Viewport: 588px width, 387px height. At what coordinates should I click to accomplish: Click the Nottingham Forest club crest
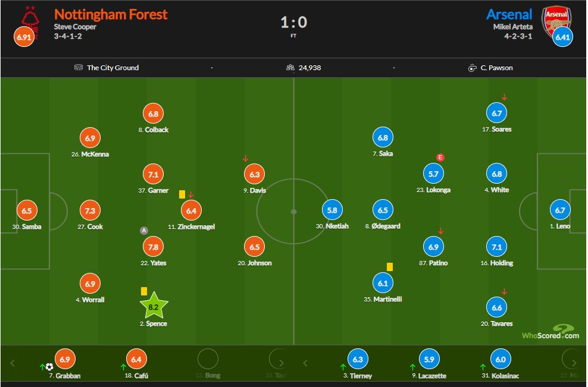[30, 23]
